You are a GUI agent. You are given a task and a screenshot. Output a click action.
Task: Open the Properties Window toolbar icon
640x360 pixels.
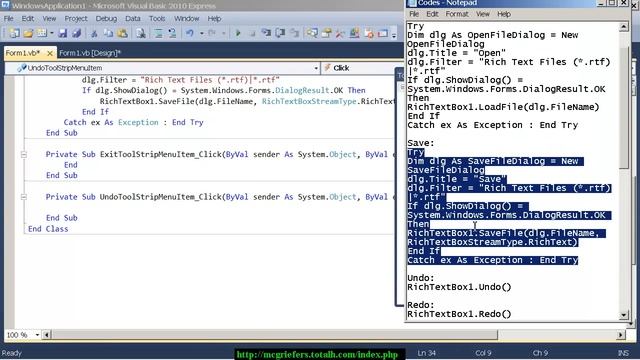coord(326,33)
